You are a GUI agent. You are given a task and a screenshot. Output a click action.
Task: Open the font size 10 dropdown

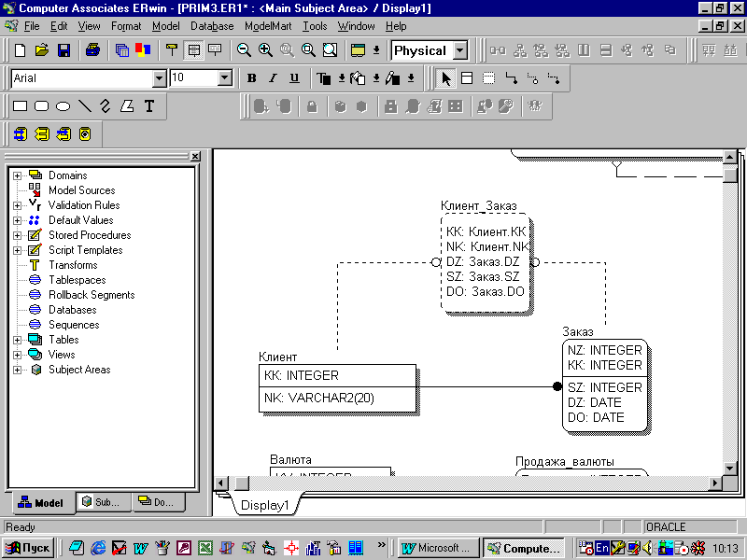tap(224, 78)
